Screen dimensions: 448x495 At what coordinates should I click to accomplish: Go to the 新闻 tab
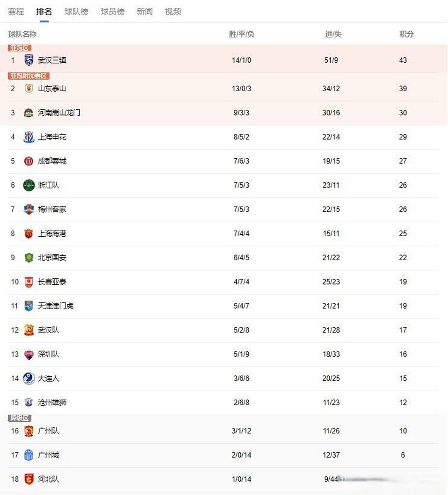[x=145, y=12]
